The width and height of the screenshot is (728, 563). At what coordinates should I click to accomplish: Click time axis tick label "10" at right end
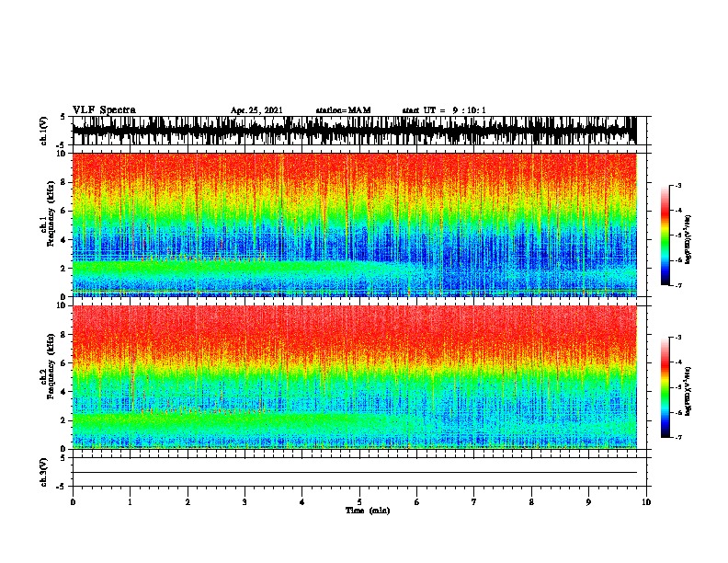pos(646,502)
